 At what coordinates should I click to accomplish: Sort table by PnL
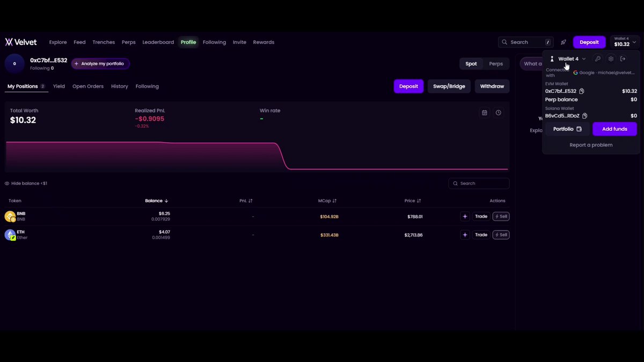246,201
